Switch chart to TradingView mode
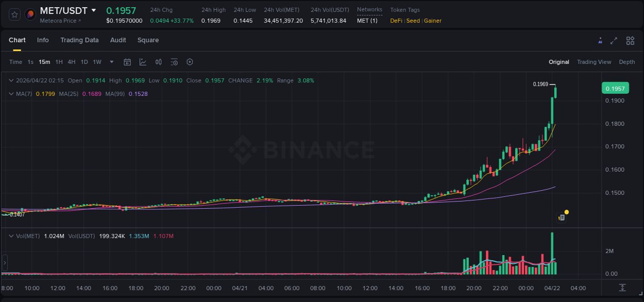The image size is (644, 302). click(594, 62)
